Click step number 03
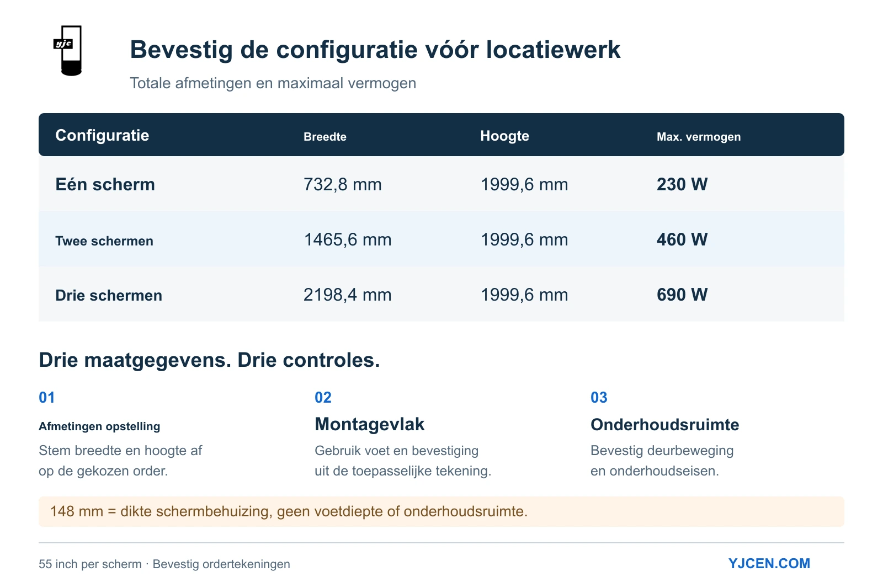883x588 pixels. coord(599,398)
